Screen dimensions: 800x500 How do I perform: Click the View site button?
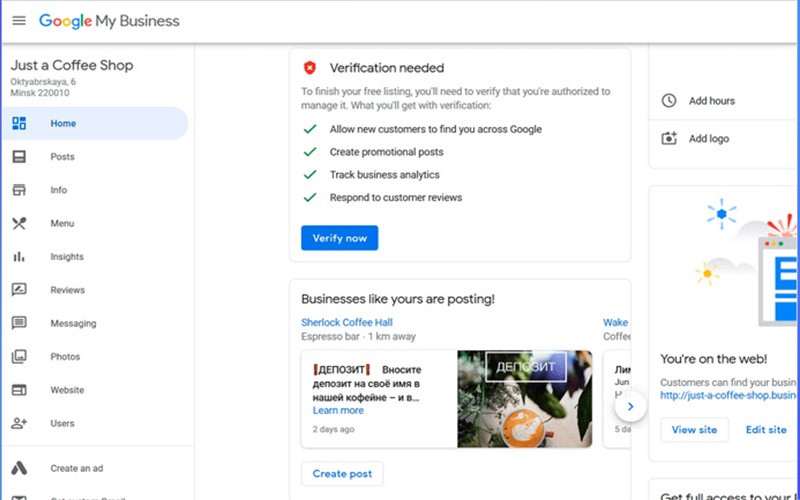[x=694, y=430]
